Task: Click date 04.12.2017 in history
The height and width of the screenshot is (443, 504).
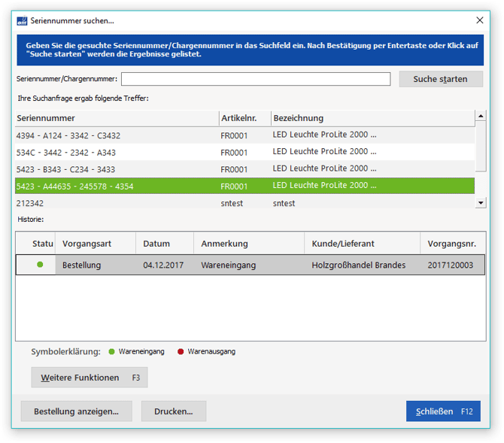Action: point(163,265)
